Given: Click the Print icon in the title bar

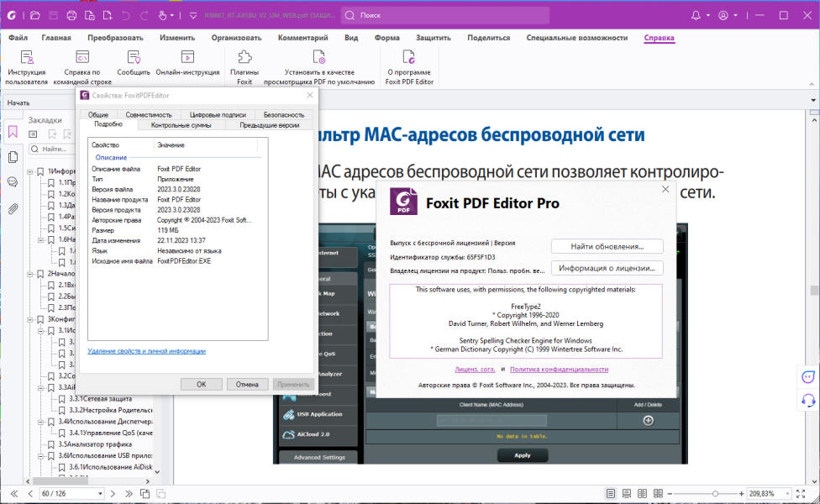Looking at the screenshot, I should click(x=71, y=15).
